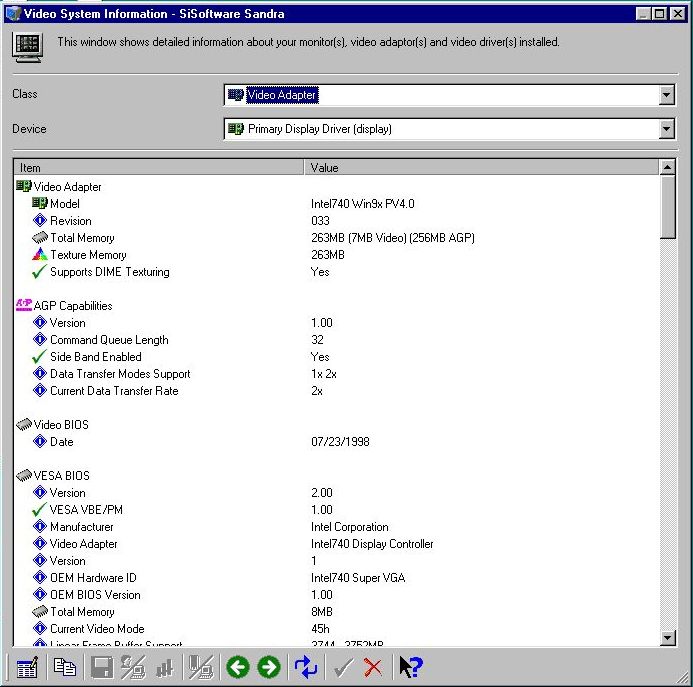693x687 pixels.
Task: Click the What's This help cursor icon
Action: 411,667
